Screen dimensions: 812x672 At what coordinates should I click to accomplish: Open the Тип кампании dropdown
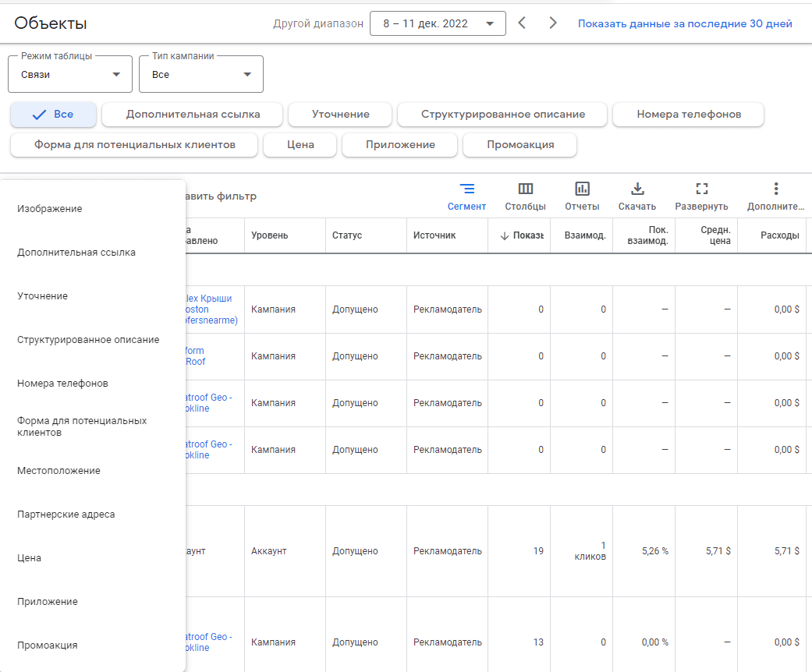201,74
